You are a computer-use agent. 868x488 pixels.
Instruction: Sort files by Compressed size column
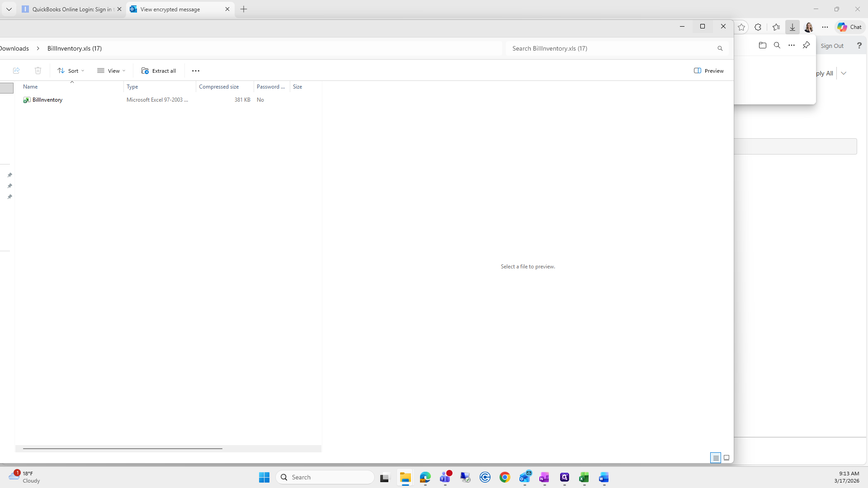coord(219,87)
